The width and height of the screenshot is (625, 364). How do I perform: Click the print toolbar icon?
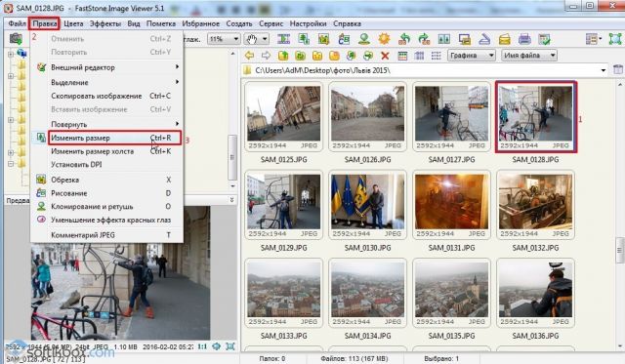(x=524, y=39)
